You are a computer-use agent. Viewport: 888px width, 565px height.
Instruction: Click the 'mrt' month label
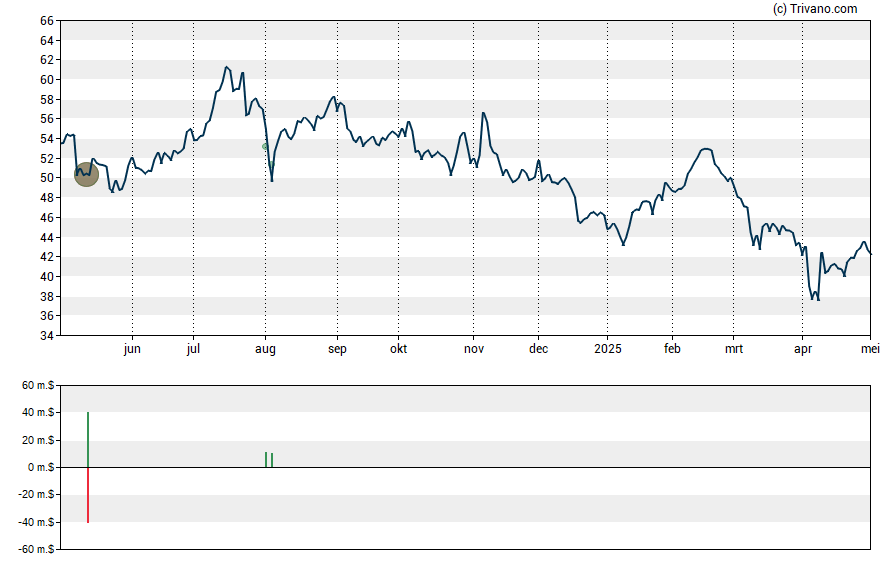point(734,349)
